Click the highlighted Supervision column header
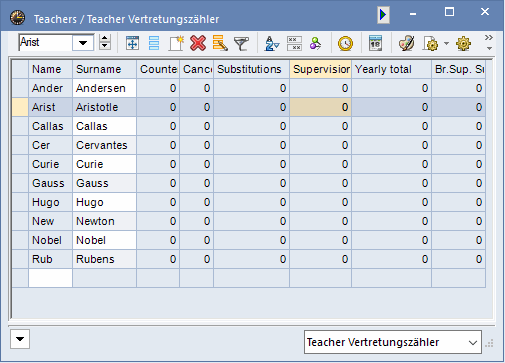505x363 pixels. (320, 69)
